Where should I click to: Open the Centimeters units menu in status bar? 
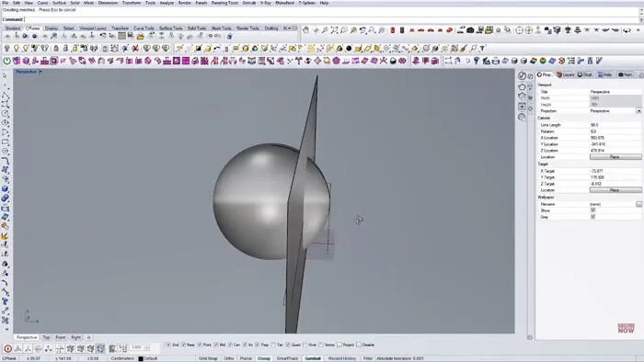click(122, 358)
